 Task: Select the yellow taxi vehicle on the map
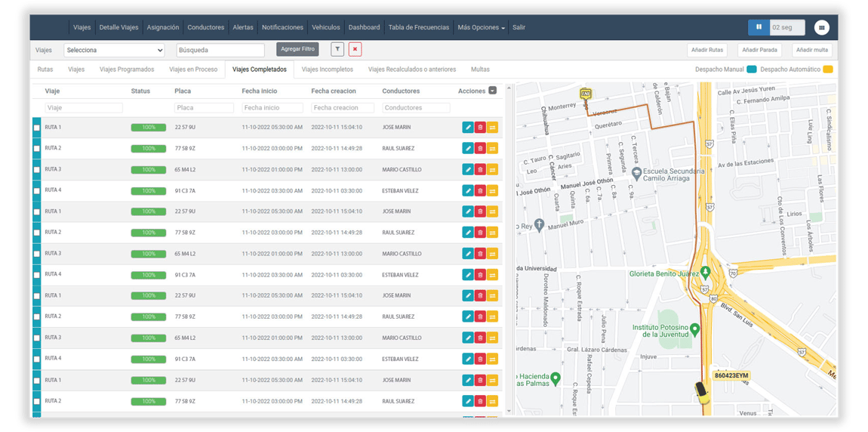(701, 392)
